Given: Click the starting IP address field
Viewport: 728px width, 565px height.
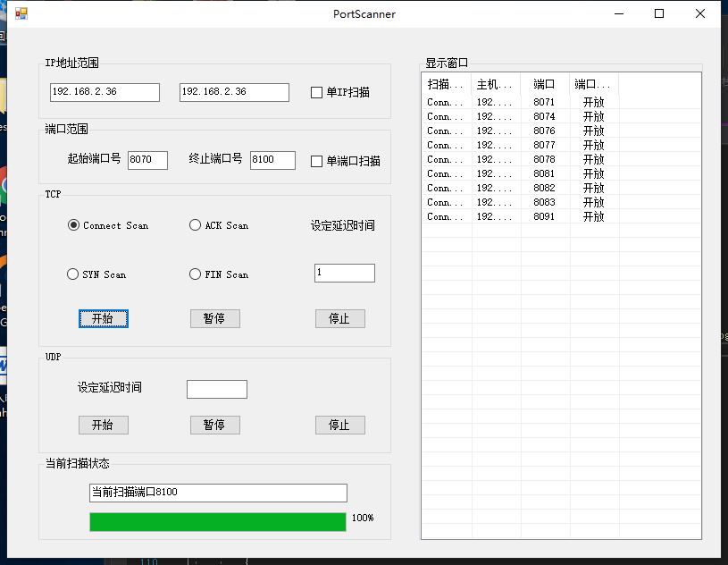Looking at the screenshot, I should [x=105, y=92].
